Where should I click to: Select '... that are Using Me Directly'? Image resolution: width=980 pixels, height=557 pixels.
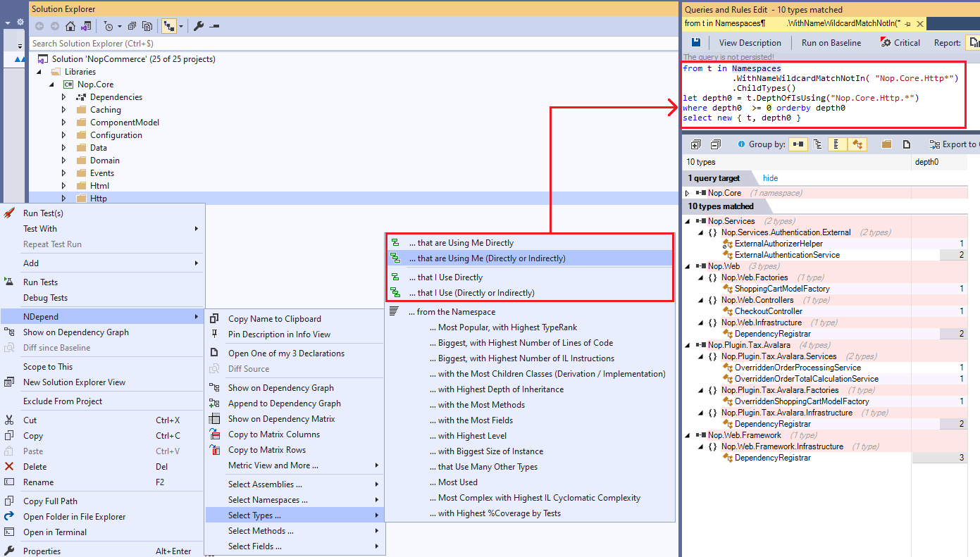click(x=530, y=243)
